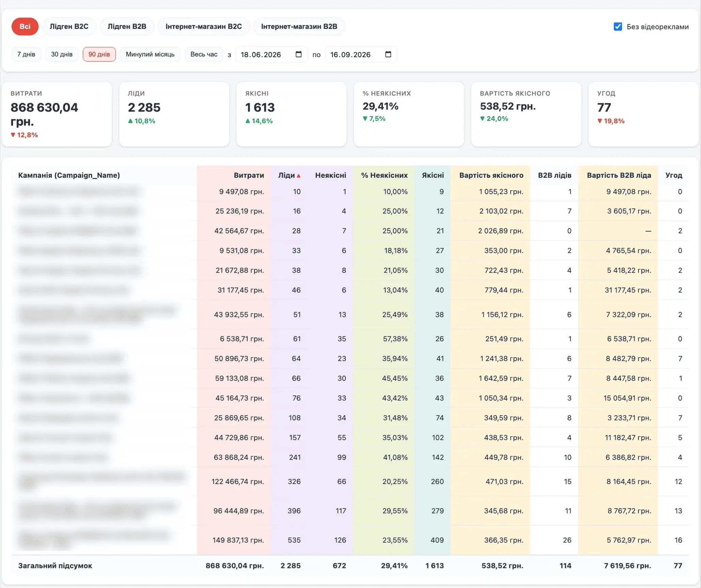
Task: Toggle the "Без відеореклами" checkbox
Action: tap(618, 27)
